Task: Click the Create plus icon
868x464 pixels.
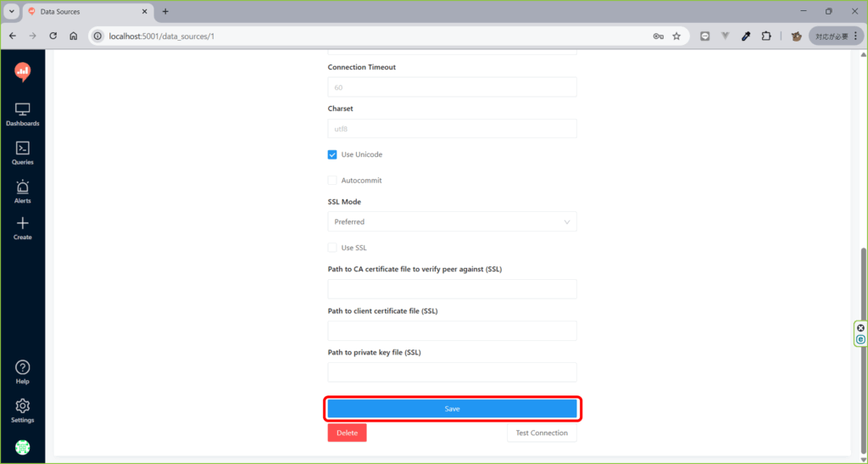Action: (22, 227)
